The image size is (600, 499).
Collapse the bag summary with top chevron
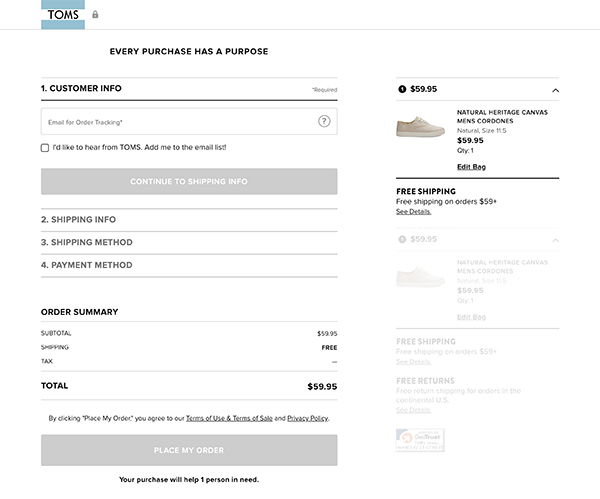555,90
